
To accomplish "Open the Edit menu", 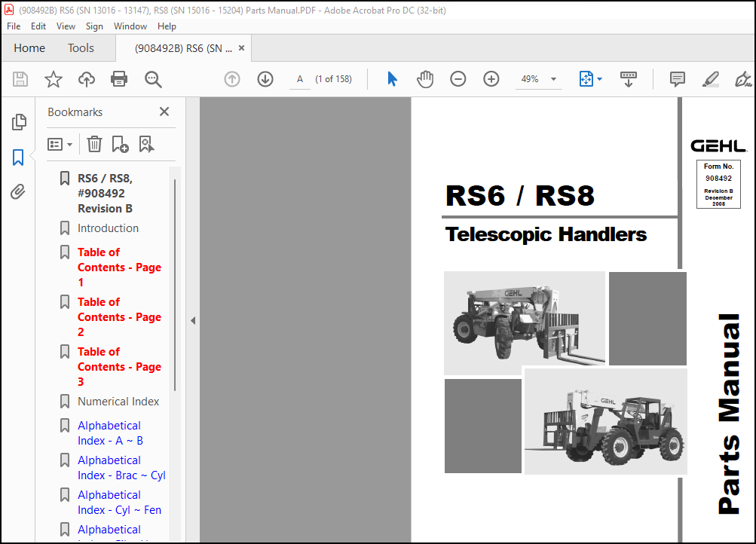I will pos(38,26).
